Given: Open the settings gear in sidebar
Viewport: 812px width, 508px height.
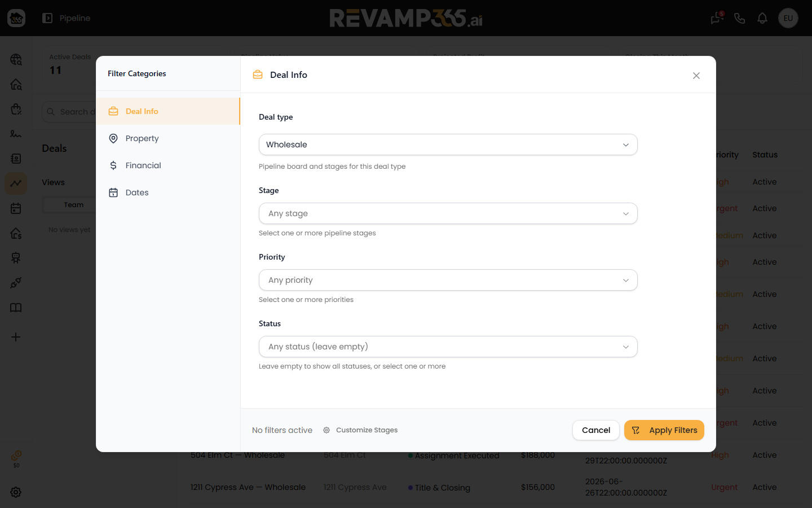Looking at the screenshot, I should tap(16, 492).
